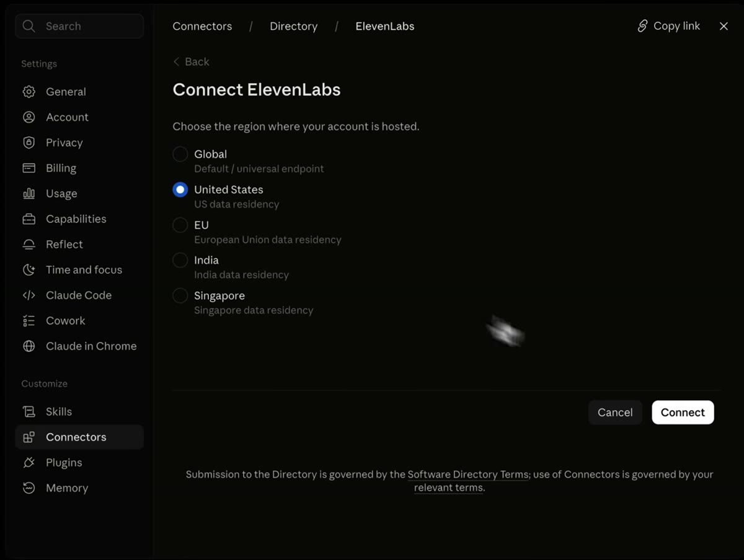744x560 pixels.
Task: Choose the Singapore region radio button
Action: click(180, 295)
